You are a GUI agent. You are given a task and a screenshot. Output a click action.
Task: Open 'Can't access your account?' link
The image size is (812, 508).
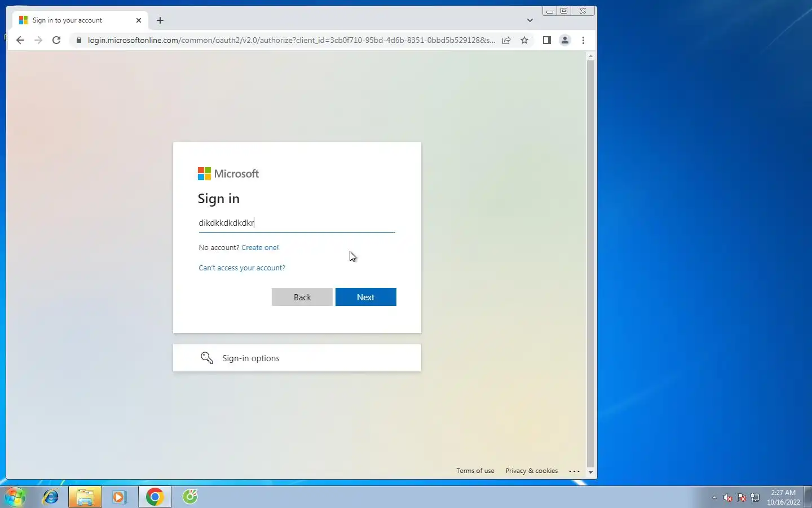click(242, 268)
